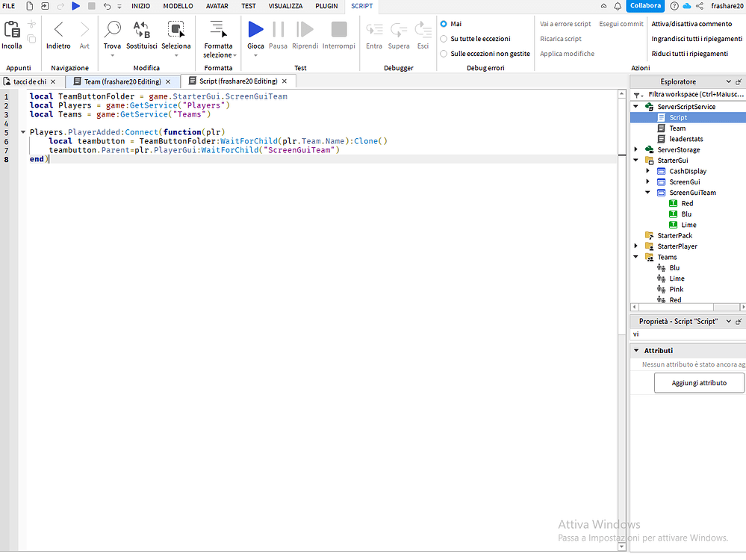Click the Explorer filter workspace field
Viewport: 746px width, 560px height.
pos(694,95)
